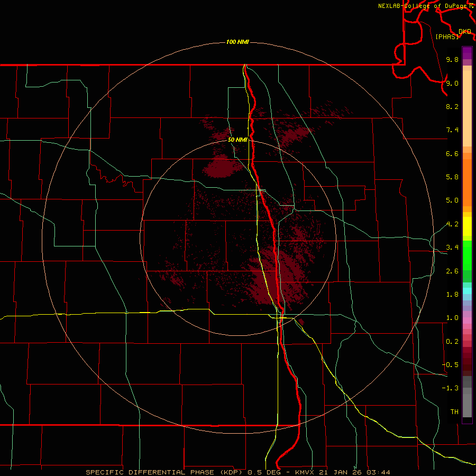The image size is (476, 476).
Task: Click the 9.8 color scale value
Action: pos(452,59)
